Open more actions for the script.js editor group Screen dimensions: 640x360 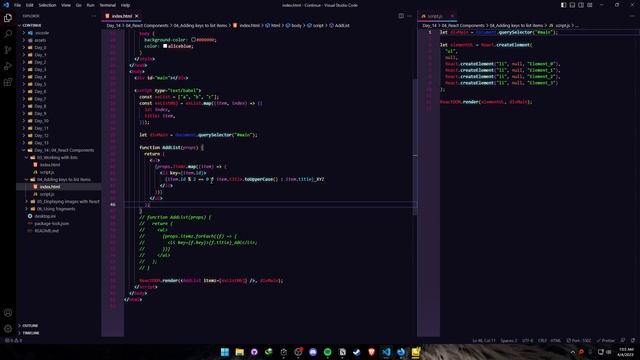(x=632, y=16)
